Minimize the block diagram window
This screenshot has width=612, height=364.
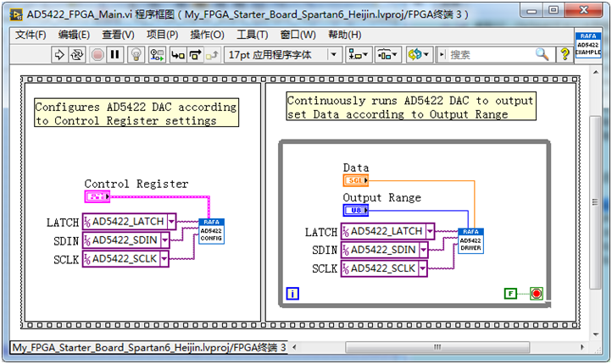pos(531,10)
